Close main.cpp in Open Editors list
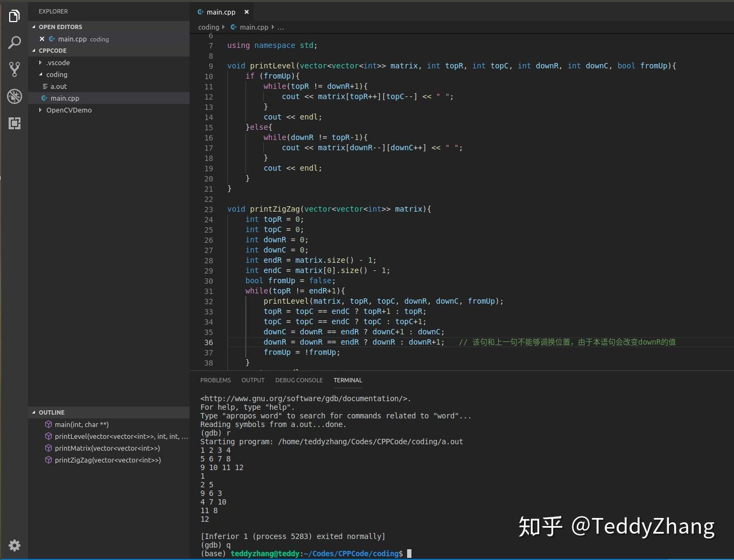 (42, 39)
